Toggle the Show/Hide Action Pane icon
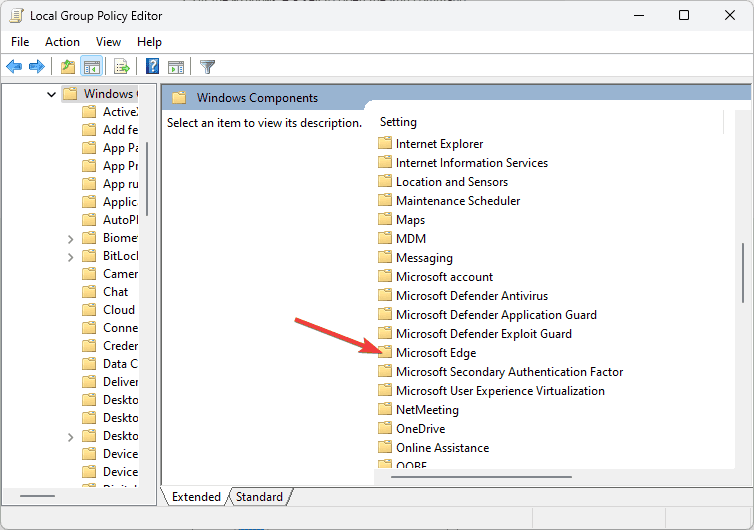 (176, 67)
